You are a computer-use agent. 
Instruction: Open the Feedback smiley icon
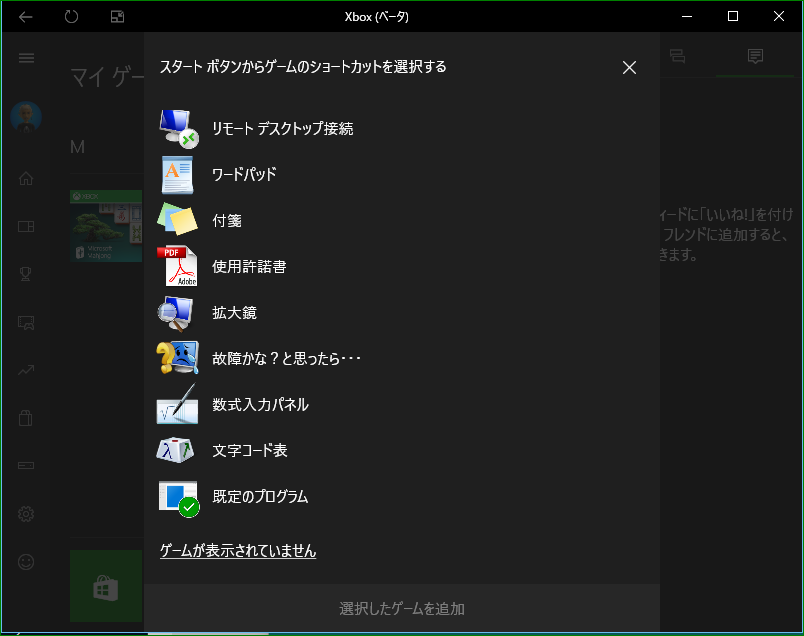coord(26,562)
